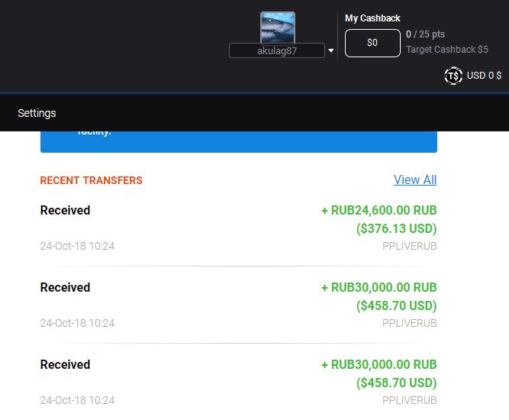Viewport: 509px width, 420px height.
Task: Click the ($376.13 USD) value
Action: [396, 228]
